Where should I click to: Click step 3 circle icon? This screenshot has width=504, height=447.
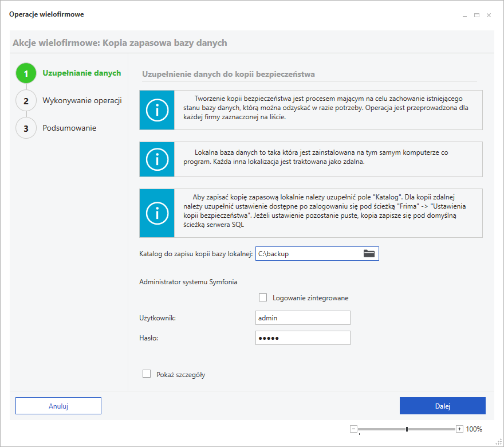[26, 128]
